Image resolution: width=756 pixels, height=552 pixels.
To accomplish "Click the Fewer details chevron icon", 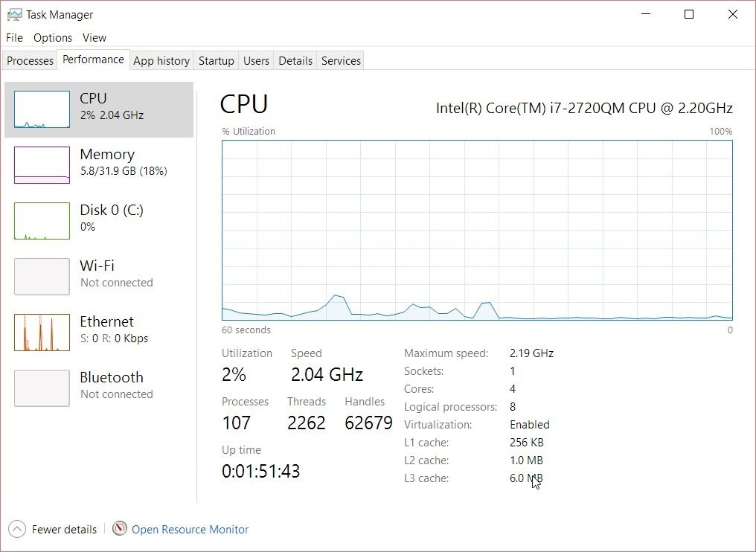I will (x=17, y=529).
